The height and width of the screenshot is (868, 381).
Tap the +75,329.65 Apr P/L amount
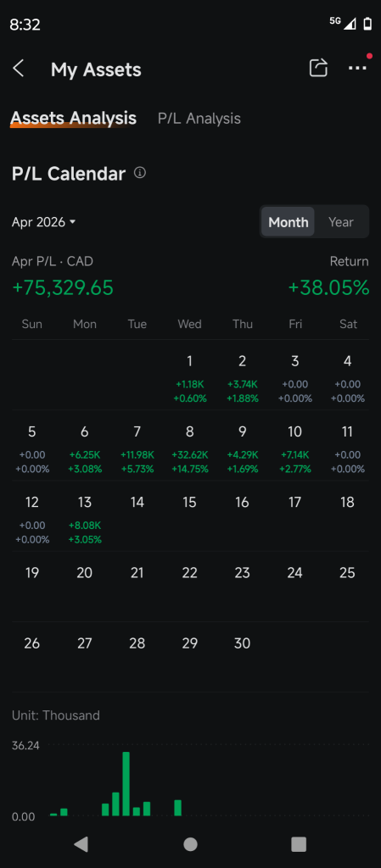(63, 288)
